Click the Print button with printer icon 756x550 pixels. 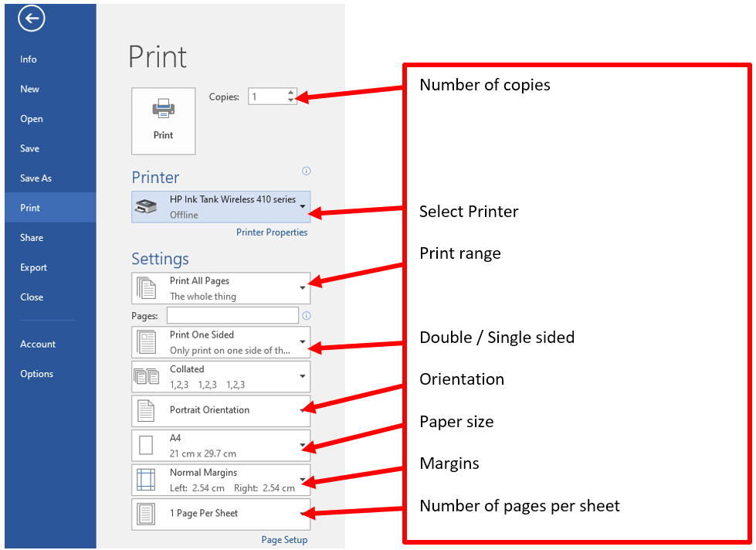[x=163, y=121]
